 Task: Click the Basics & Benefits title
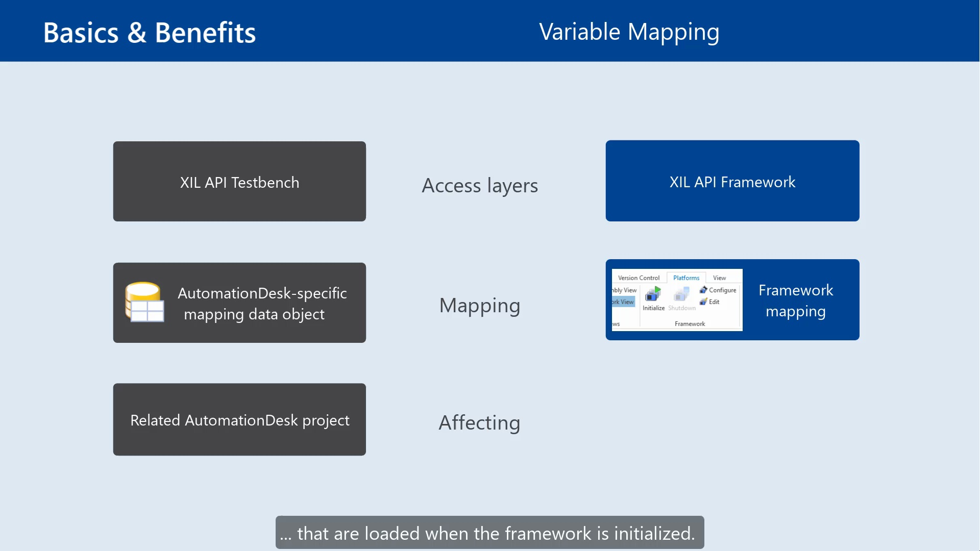point(150,33)
